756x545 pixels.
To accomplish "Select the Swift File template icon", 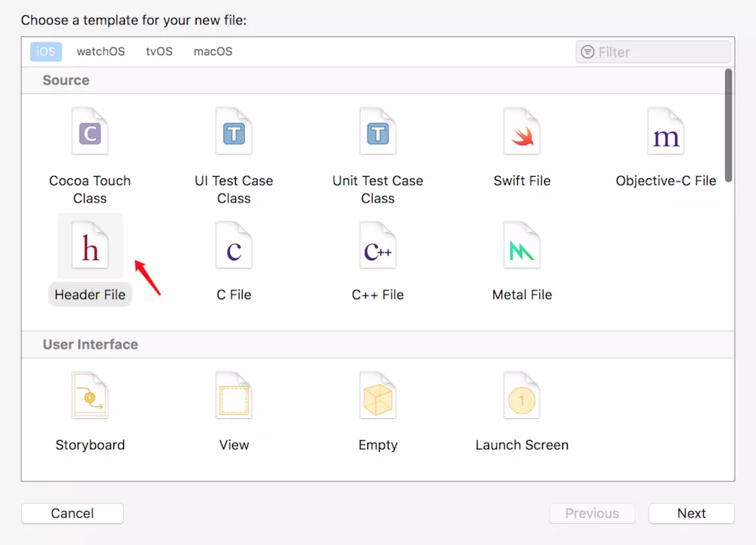I will 522,131.
